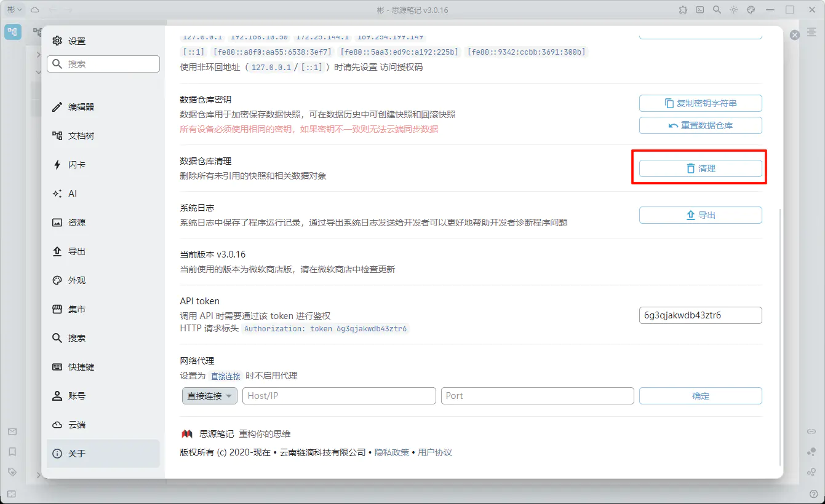Click the API token field
Screen dimensions: 825x504
tap(701, 315)
